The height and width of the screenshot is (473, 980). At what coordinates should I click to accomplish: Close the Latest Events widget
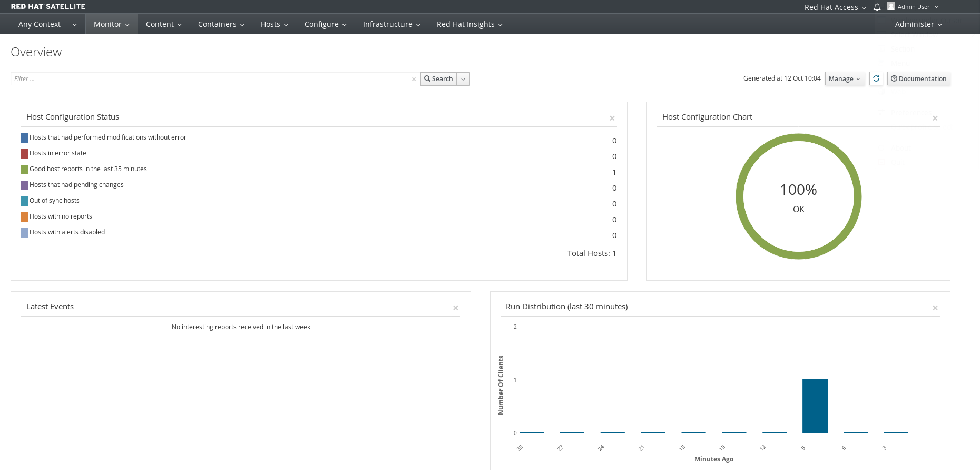point(456,308)
